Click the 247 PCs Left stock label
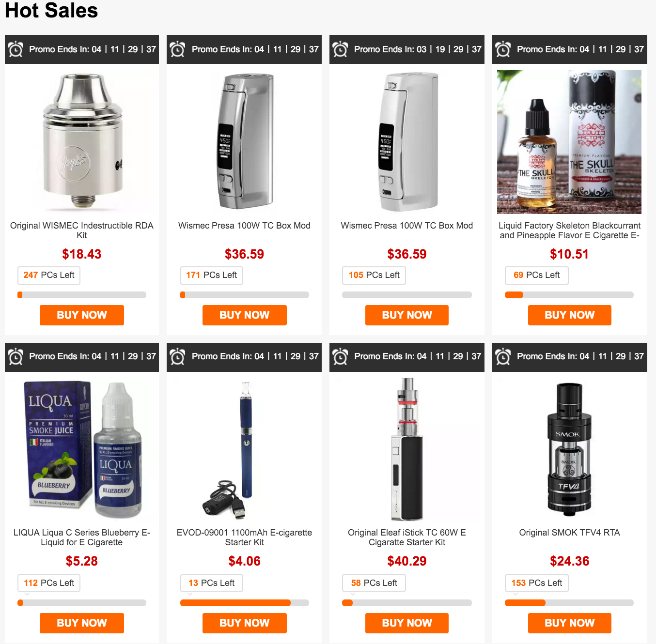The height and width of the screenshot is (644, 656). click(x=49, y=275)
